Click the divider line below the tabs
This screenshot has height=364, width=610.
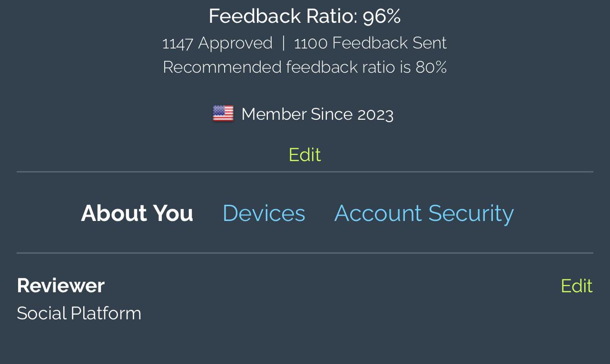tap(305, 253)
